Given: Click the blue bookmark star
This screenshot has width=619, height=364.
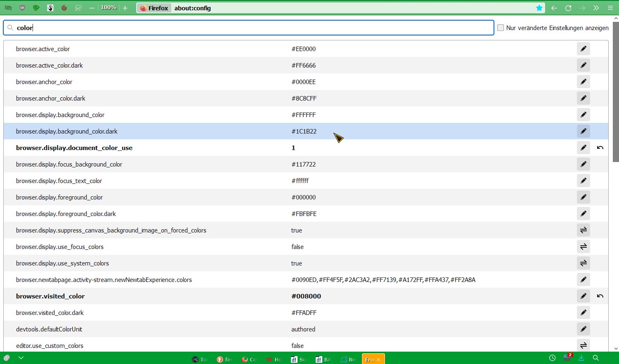Looking at the screenshot, I should coord(539,8).
